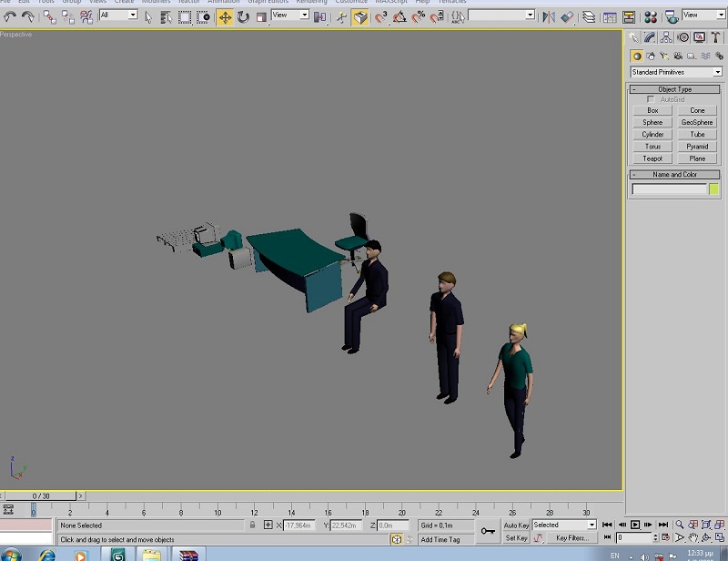Open the Rendering menu
The height and width of the screenshot is (561, 728).
(x=311, y=2)
